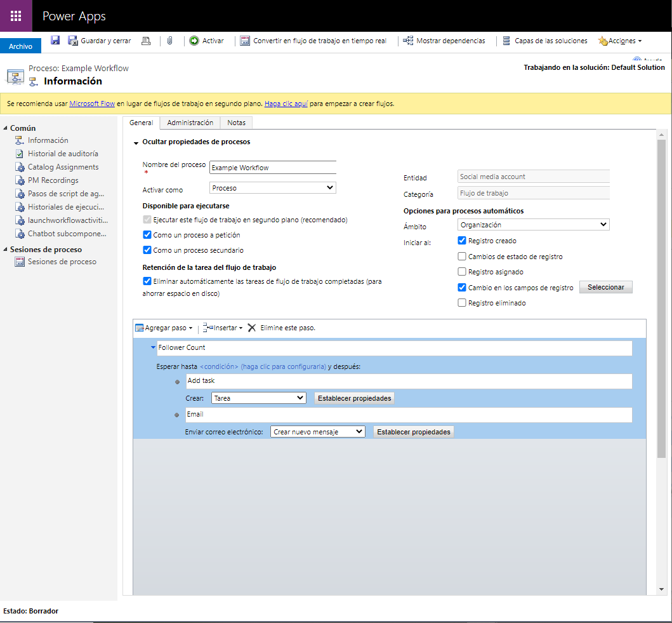Click the scrollbar up arrow

tap(661, 135)
